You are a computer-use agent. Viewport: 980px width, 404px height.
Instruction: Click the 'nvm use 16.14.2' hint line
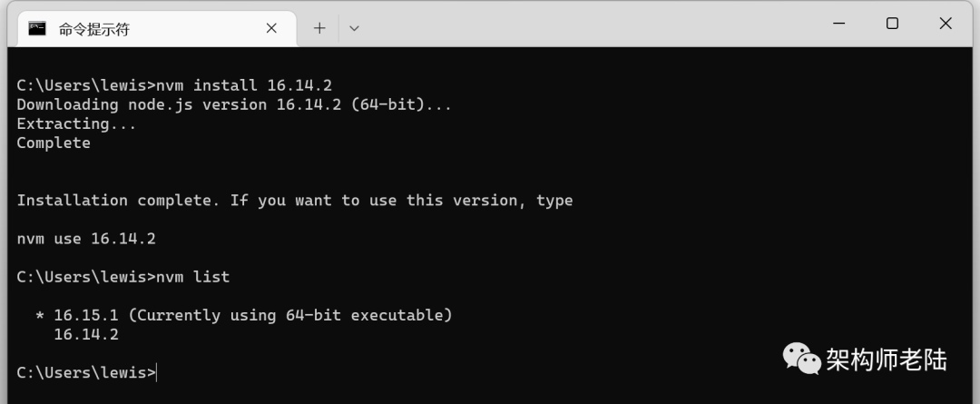pos(86,238)
